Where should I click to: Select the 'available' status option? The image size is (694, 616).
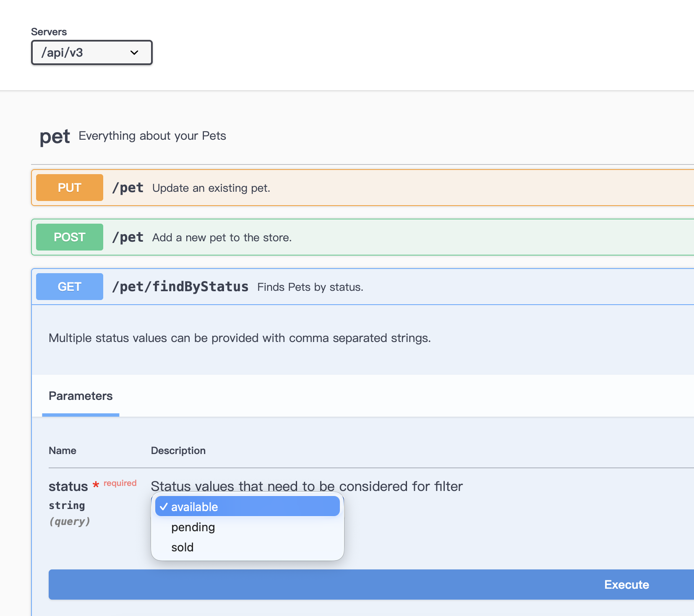tap(194, 507)
